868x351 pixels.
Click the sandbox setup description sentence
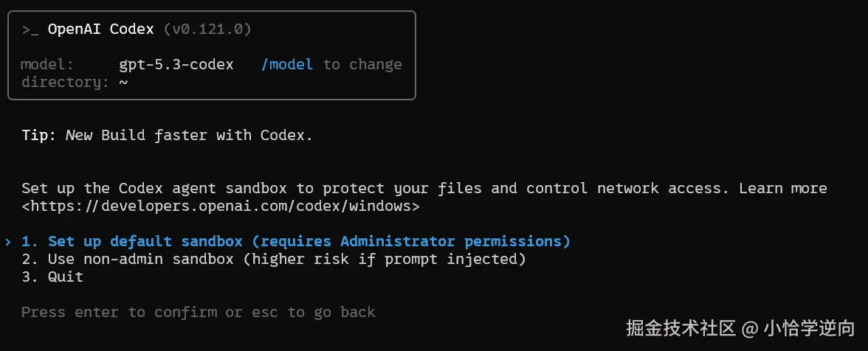tap(375, 188)
